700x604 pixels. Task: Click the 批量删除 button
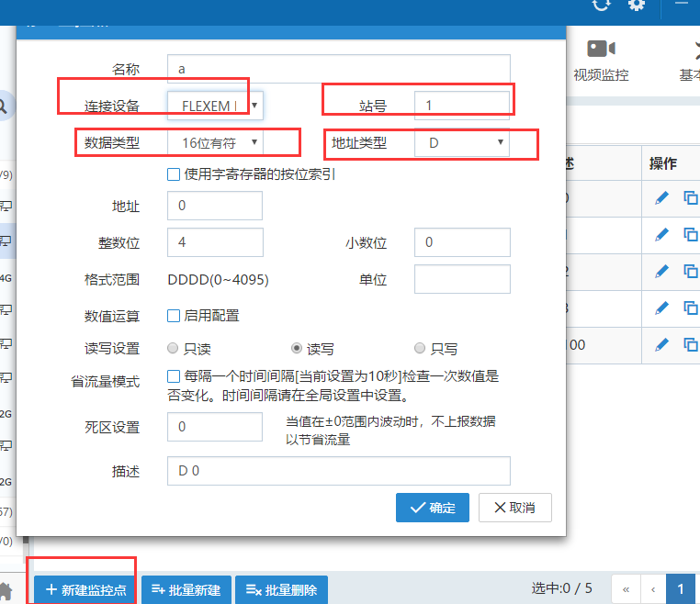tap(282, 590)
